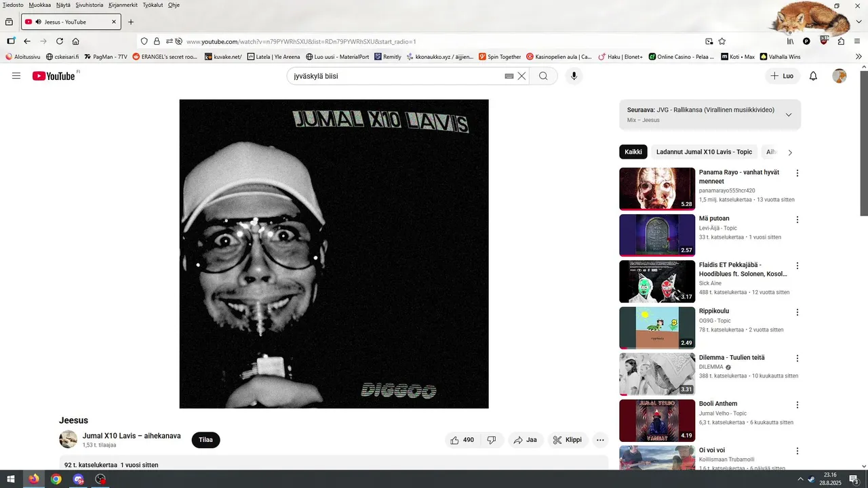Screen dimensions: 868x488
Task: Open the Muokkaa menu
Action: [39, 5]
